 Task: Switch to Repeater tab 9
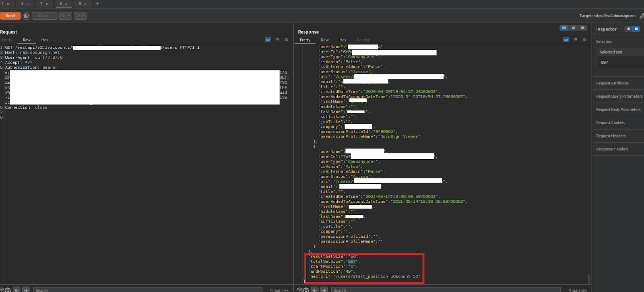80,4
